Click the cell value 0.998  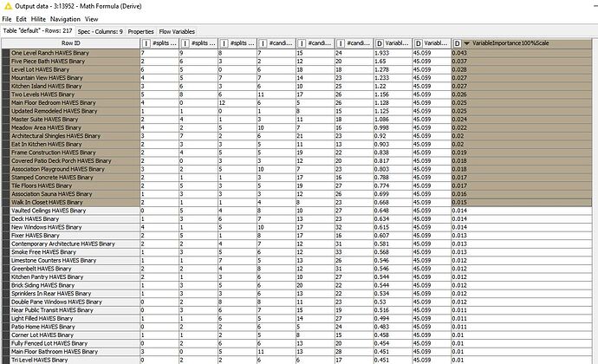tap(381, 127)
